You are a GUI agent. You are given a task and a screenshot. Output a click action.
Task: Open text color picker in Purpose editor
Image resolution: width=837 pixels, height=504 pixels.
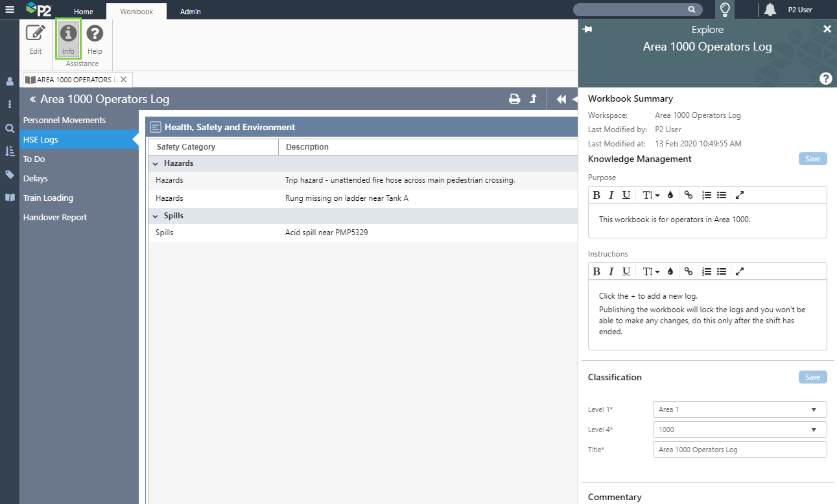click(x=670, y=195)
